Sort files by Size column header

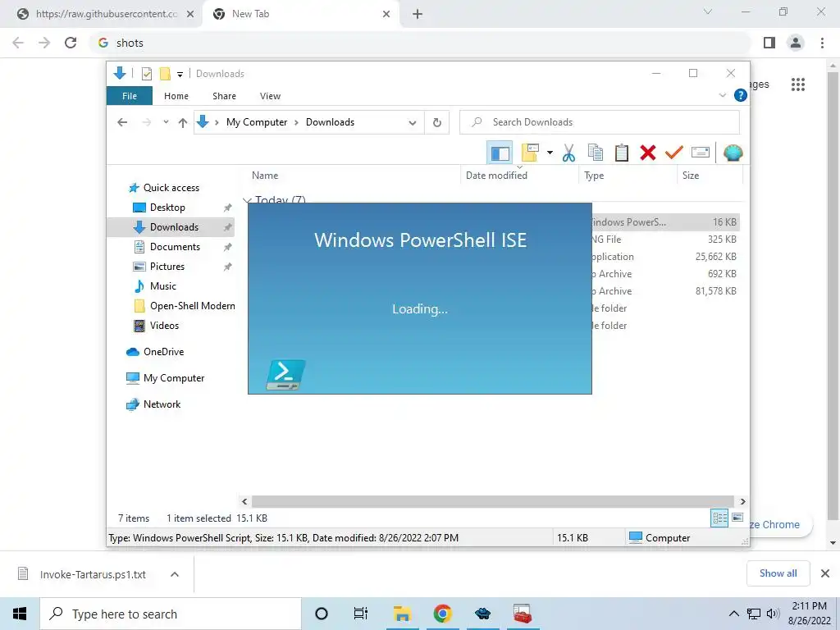[x=691, y=176]
